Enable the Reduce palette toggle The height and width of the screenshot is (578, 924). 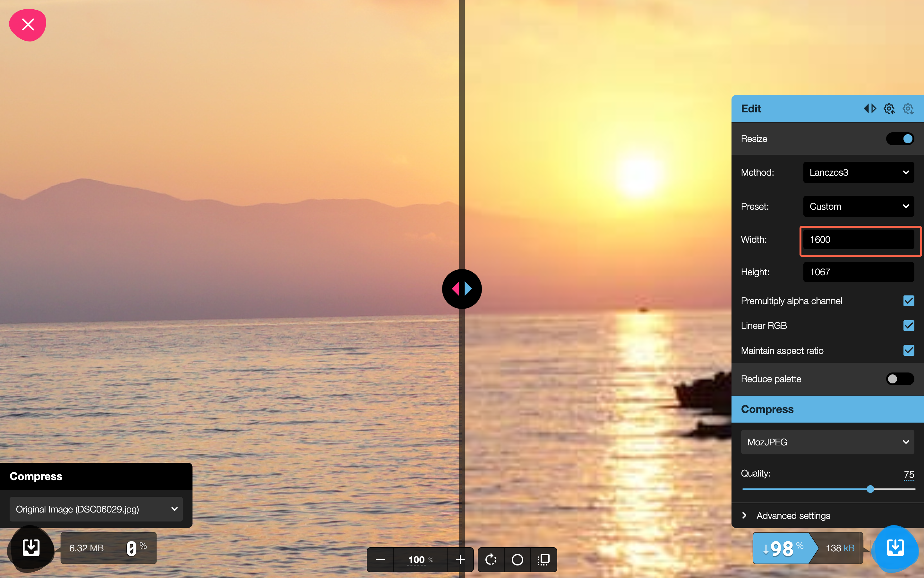[x=900, y=379]
